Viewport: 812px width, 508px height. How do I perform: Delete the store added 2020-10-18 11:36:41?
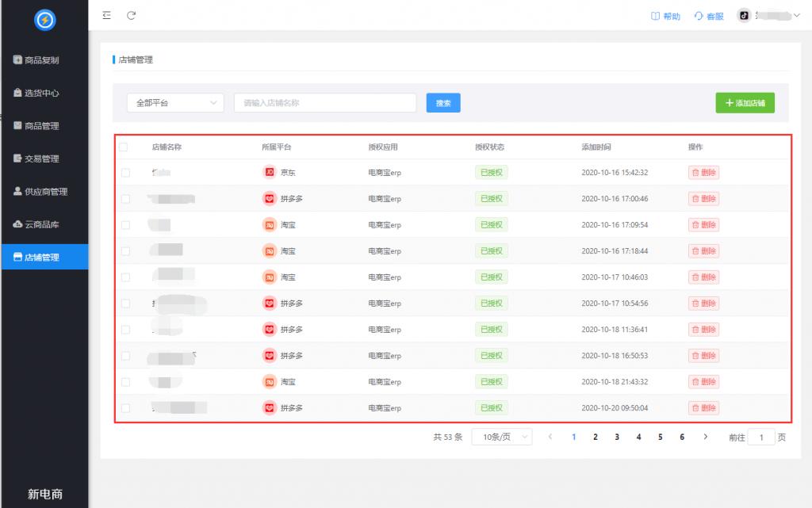[x=704, y=330]
